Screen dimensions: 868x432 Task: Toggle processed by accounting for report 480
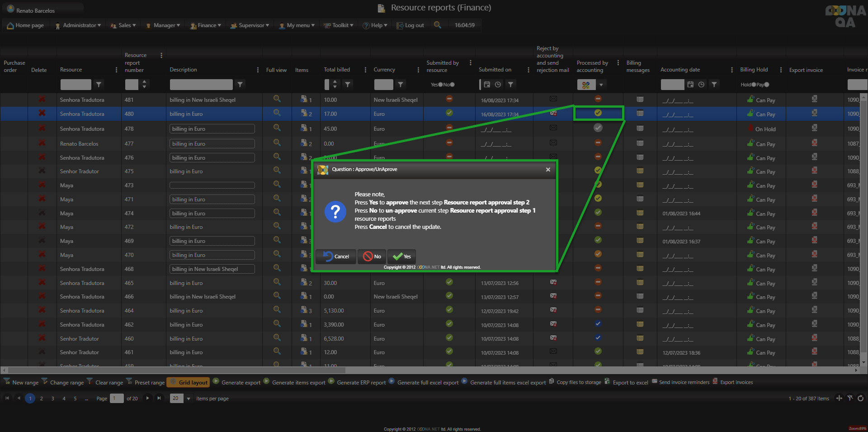(x=598, y=113)
